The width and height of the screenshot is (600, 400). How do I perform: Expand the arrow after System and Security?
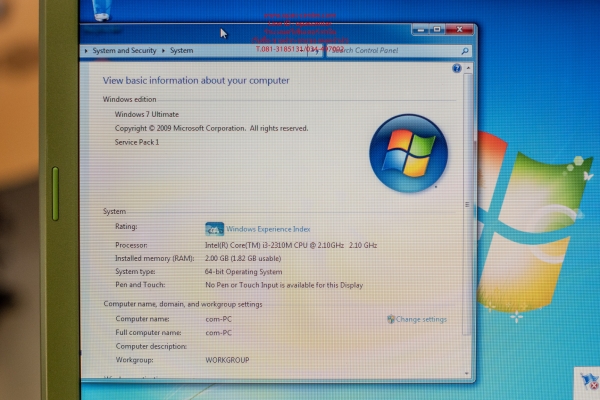pos(163,51)
